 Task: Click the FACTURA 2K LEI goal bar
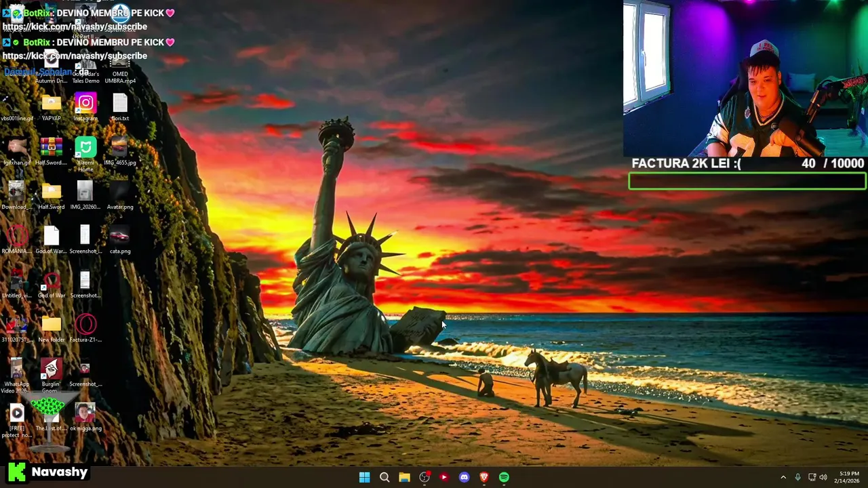[x=747, y=181]
